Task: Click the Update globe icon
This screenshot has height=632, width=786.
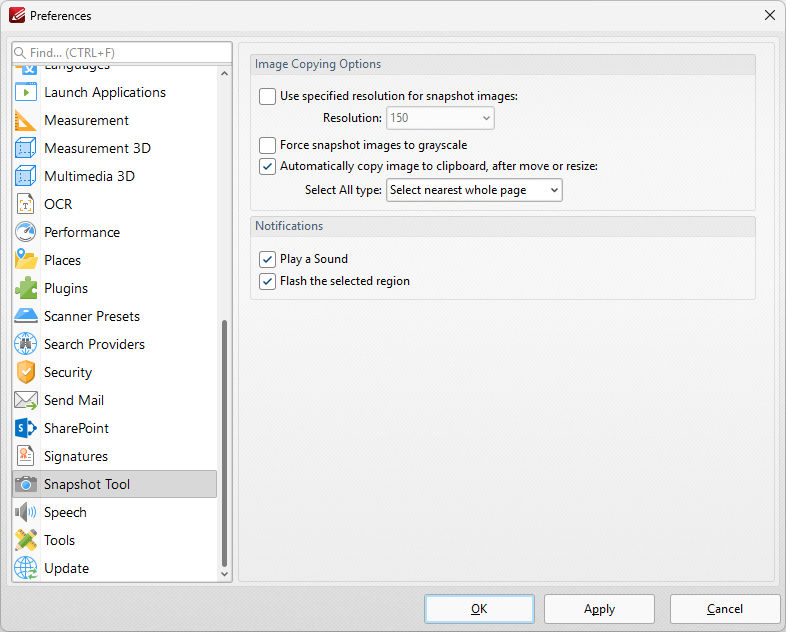Action: [26, 568]
